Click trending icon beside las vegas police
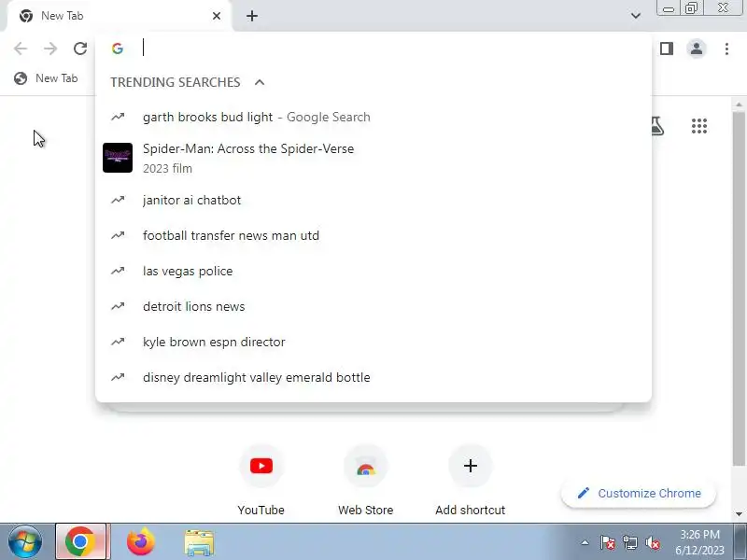The width and height of the screenshot is (747, 560). coord(118,271)
